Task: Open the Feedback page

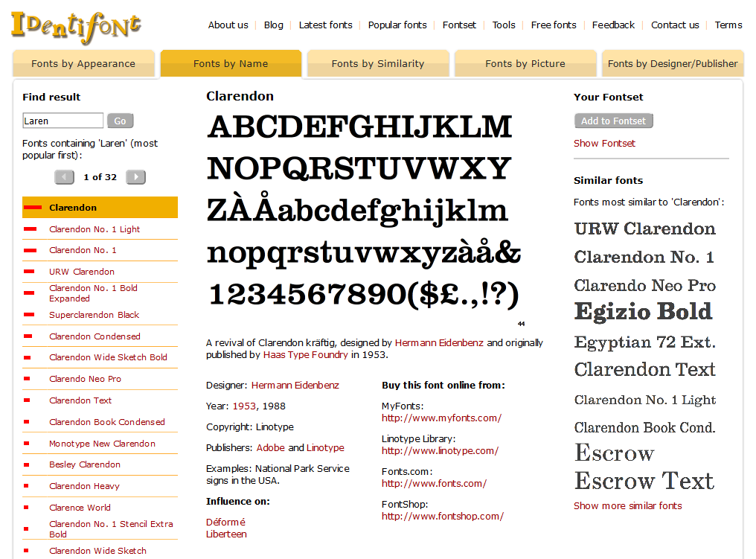Action: 613,25
